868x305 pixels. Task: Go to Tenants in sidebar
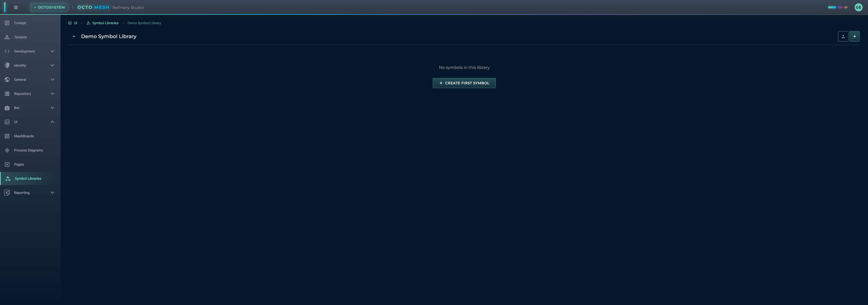[x=20, y=37]
